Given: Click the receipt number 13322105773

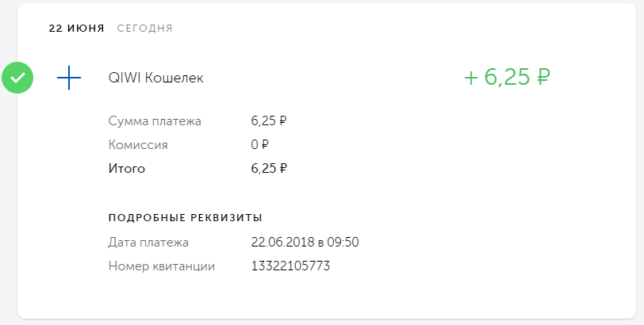Looking at the screenshot, I should [x=290, y=266].
